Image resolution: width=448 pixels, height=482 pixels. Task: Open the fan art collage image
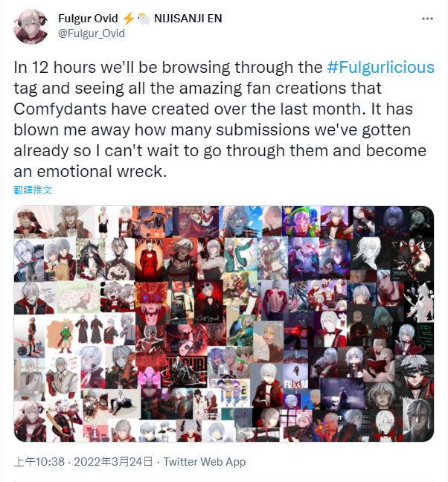[224, 324]
